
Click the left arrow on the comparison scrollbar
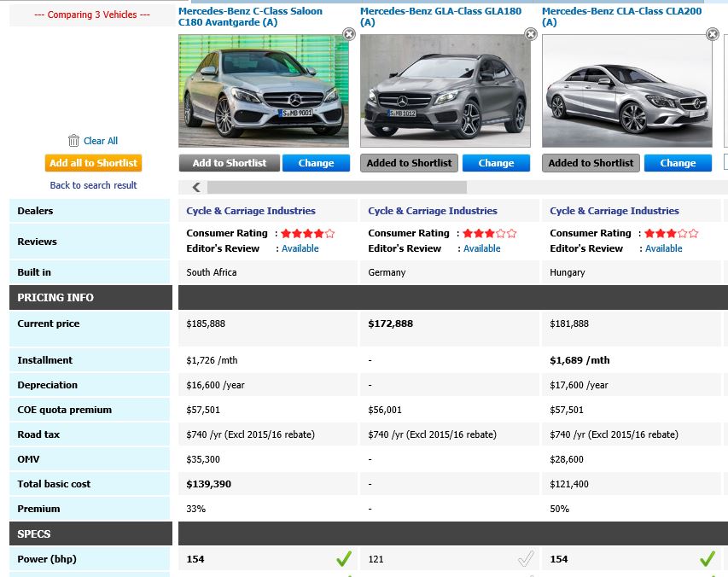[x=196, y=187]
